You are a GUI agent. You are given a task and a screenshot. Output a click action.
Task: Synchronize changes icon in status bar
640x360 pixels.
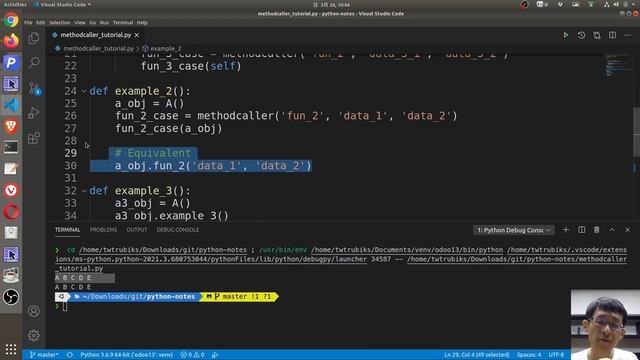70,355
